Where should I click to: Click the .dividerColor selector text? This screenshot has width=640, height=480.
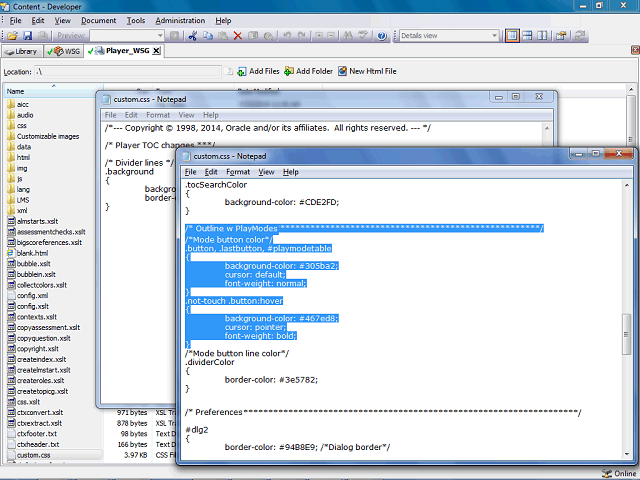pyautogui.click(x=210, y=362)
